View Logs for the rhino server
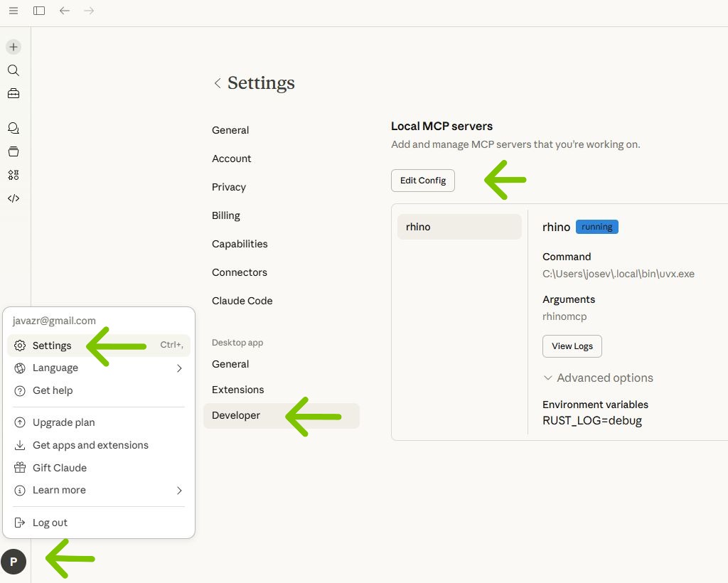 572,346
